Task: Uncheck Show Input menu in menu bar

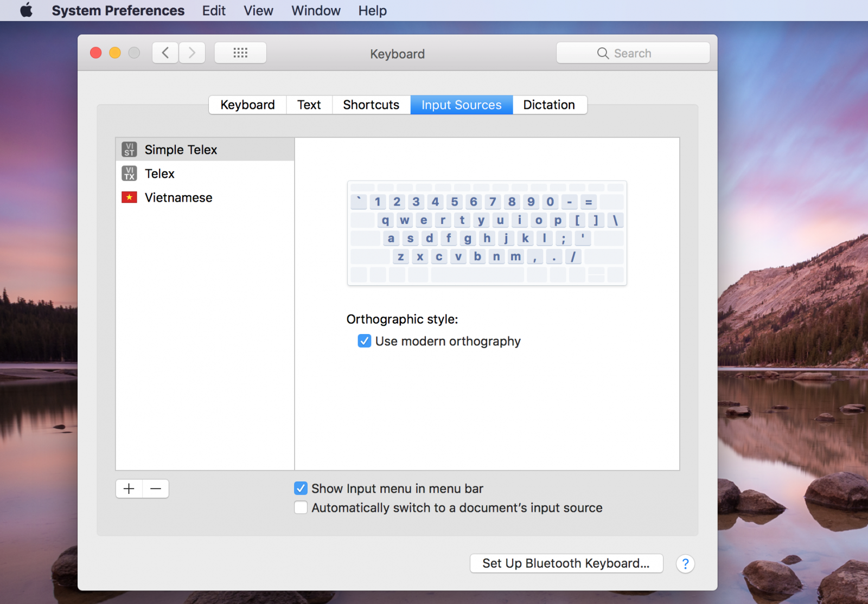Action: 301,489
